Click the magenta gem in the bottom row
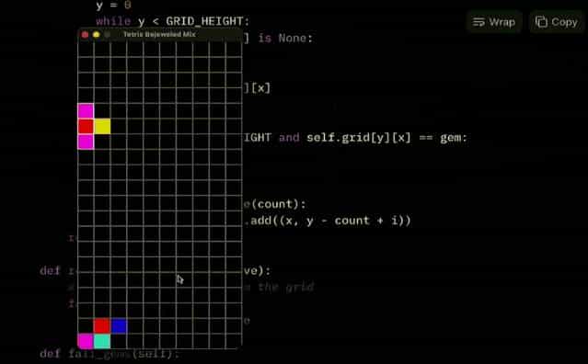The width and height of the screenshot is (588, 364). tap(86, 341)
